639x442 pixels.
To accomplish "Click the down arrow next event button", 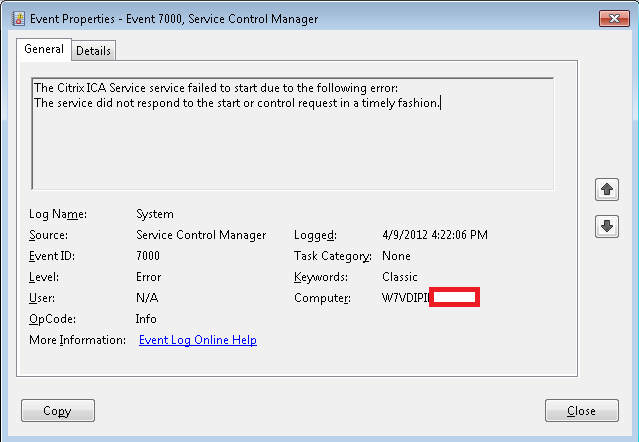I will pyautogui.click(x=606, y=226).
